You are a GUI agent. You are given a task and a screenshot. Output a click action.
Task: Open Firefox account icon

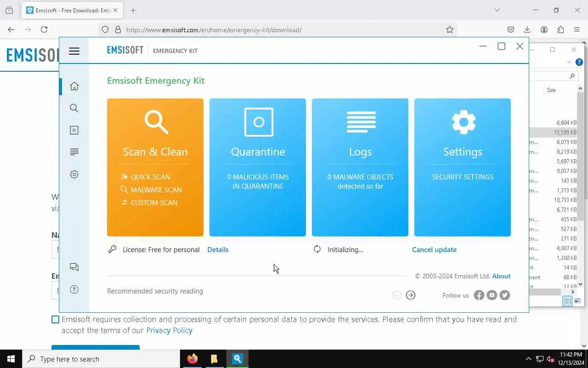[x=544, y=29]
